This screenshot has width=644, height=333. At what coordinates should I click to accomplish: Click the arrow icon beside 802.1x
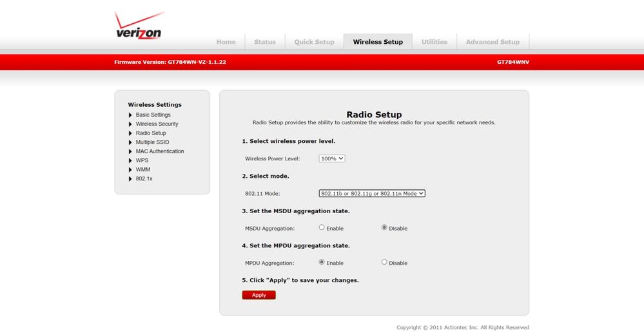pos(130,178)
